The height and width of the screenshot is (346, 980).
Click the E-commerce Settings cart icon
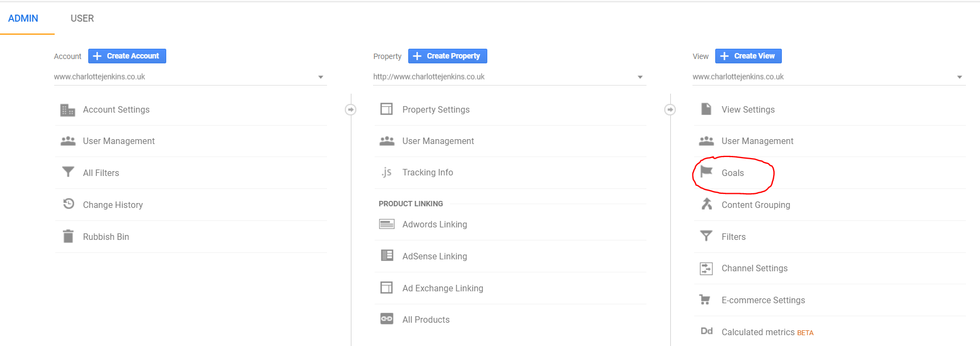705,299
